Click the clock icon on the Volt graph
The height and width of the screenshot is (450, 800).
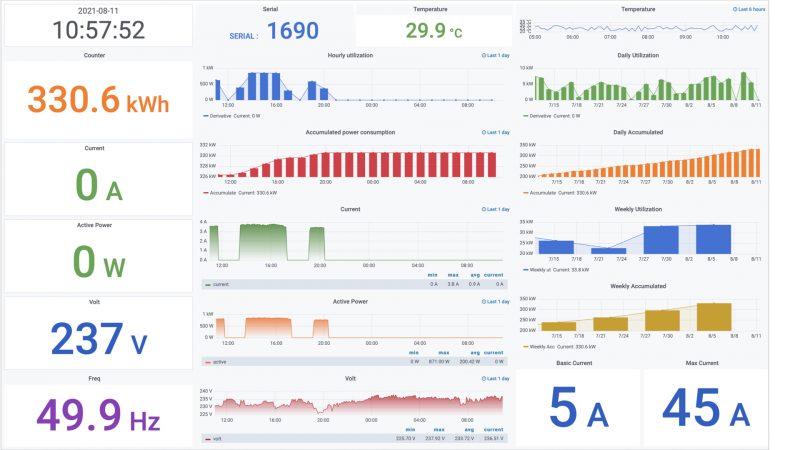(x=483, y=379)
